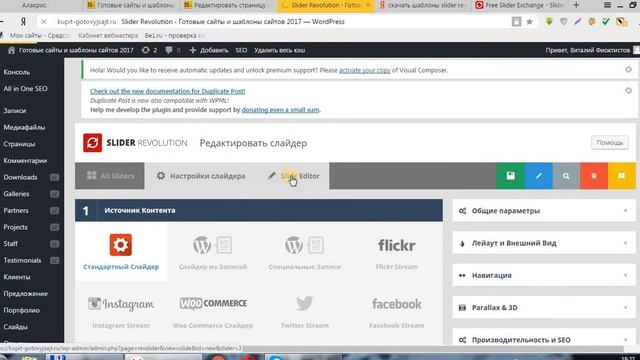
Task: Choose the Twitter Stream source
Action: point(304,312)
